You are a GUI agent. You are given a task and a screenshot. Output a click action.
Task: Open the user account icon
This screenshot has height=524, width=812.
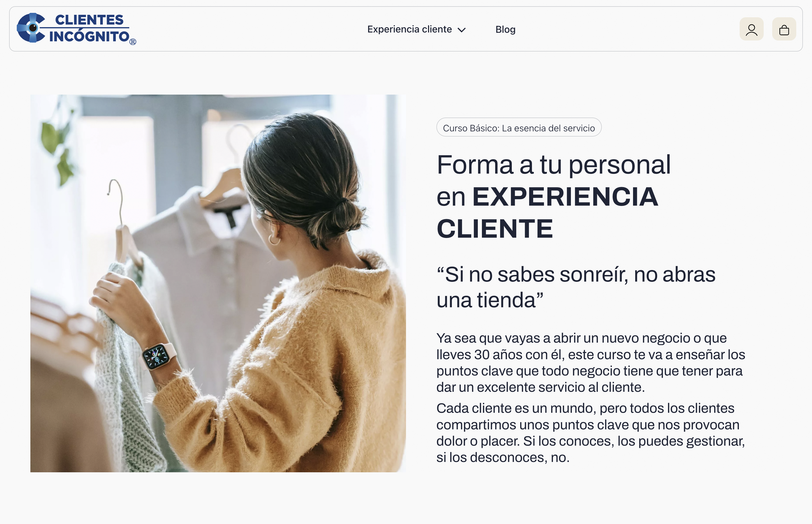pos(751,29)
